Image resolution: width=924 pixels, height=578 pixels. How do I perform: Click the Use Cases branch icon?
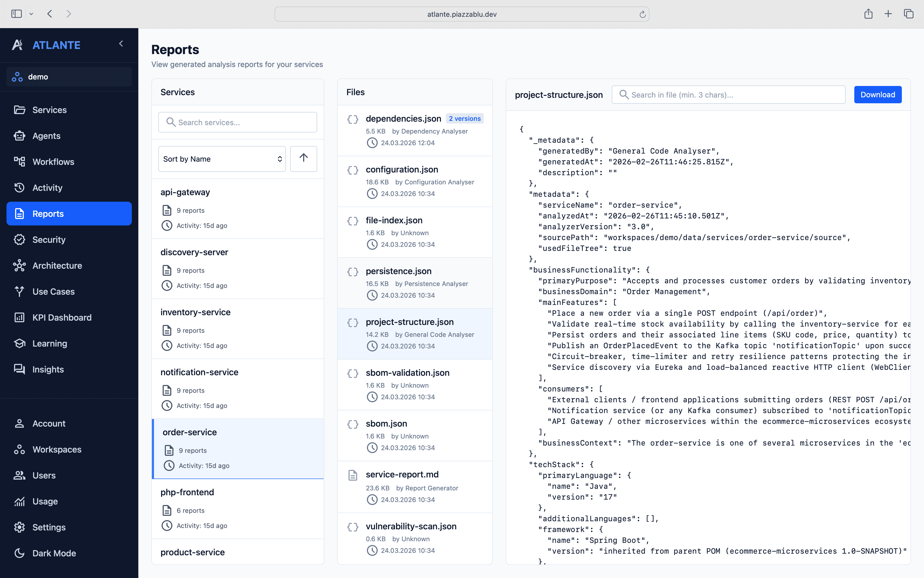tap(19, 291)
